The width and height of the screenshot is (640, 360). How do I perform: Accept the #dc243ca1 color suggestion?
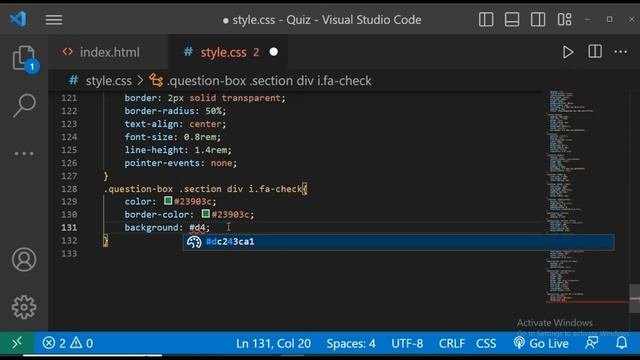[398, 242]
